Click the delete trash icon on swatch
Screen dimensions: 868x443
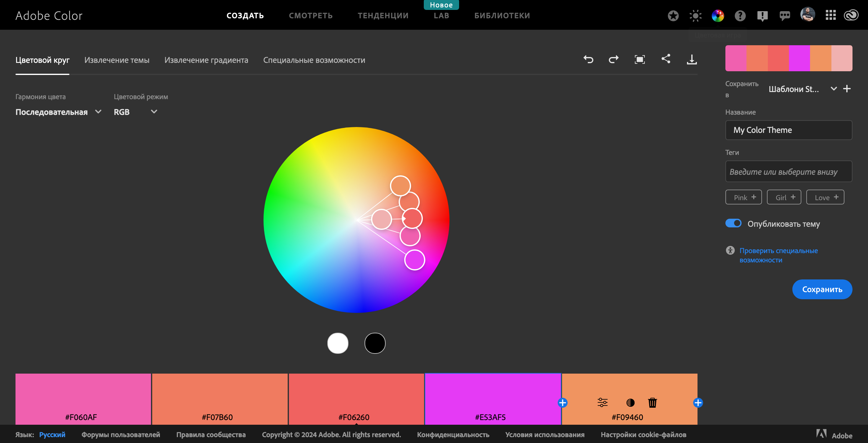(x=652, y=402)
